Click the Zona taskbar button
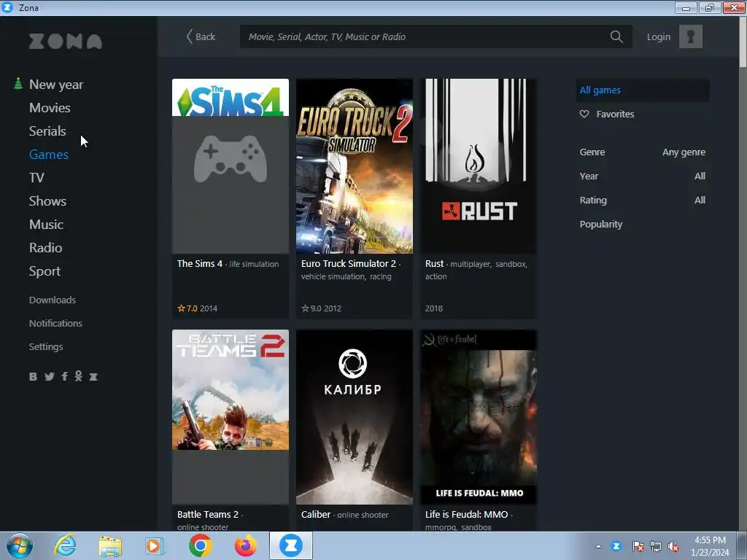 [x=291, y=545]
